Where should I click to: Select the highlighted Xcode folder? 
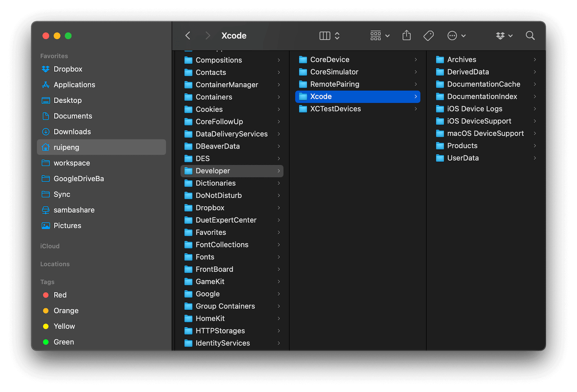point(358,96)
